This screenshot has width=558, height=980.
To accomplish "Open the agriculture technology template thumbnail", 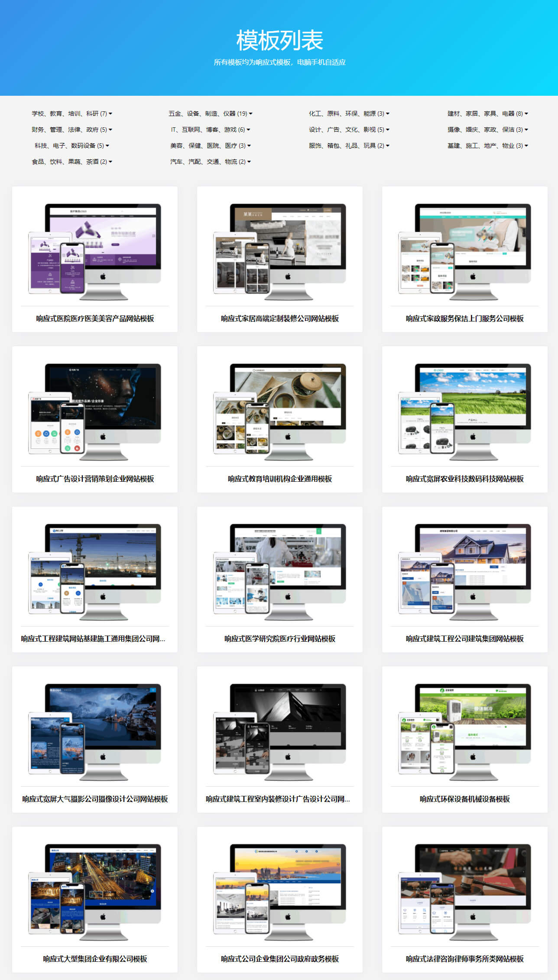I will click(465, 412).
